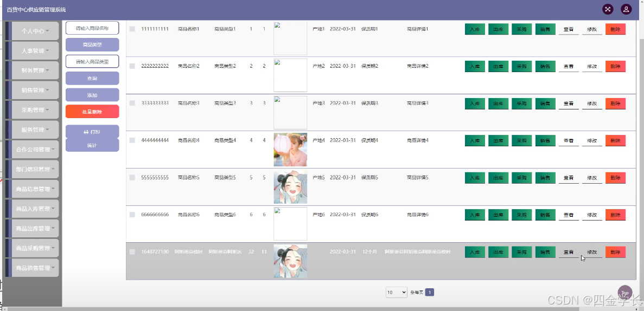Click the product image in row 4444444444
The image size is (644, 311).
290,150
